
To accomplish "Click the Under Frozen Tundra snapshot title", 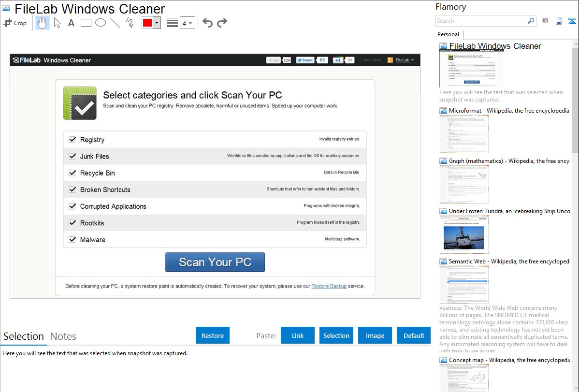I will pyautogui.click(x=509, y=211).
